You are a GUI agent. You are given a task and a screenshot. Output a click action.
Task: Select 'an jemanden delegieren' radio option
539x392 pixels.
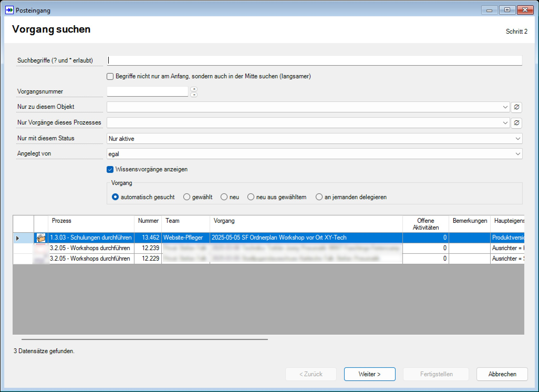319,197
